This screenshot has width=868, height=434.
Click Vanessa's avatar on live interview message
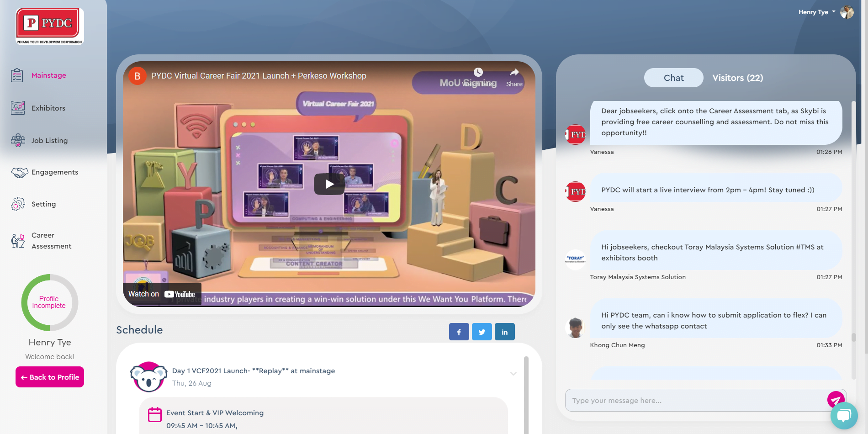coord(575,191)
